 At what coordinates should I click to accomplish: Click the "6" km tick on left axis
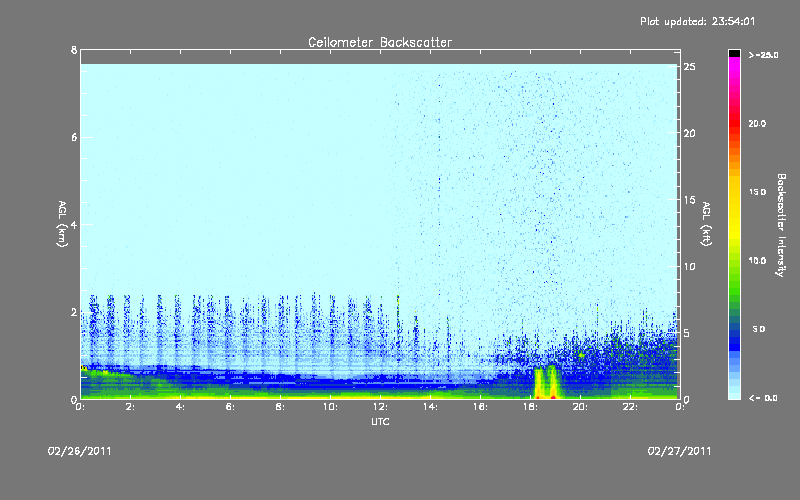(74, 137)
